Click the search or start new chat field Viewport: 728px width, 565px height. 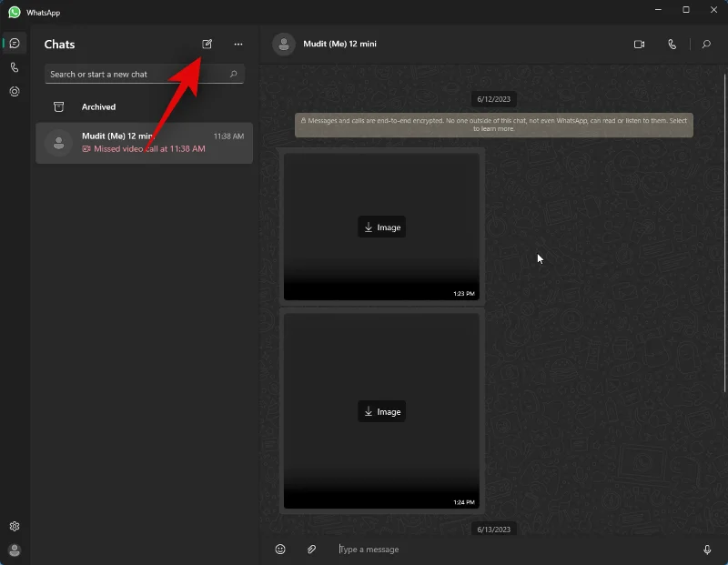[145, 75]
